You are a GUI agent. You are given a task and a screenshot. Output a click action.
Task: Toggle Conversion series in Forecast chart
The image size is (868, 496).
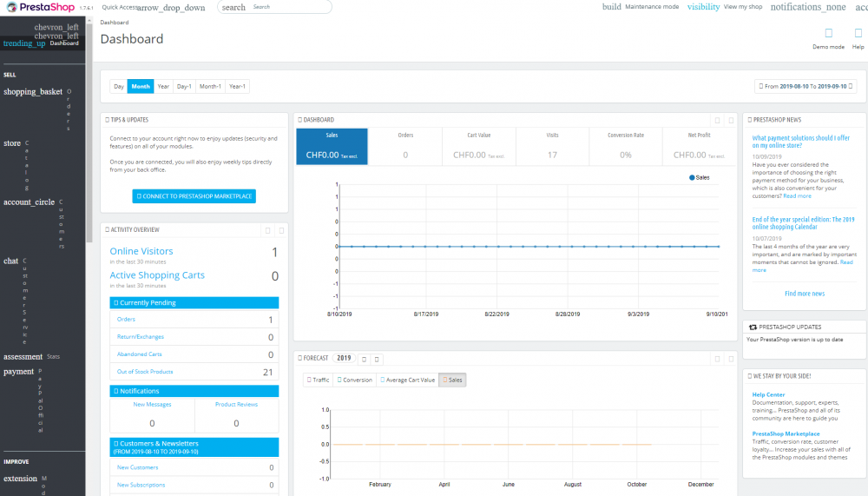point(355,380)
